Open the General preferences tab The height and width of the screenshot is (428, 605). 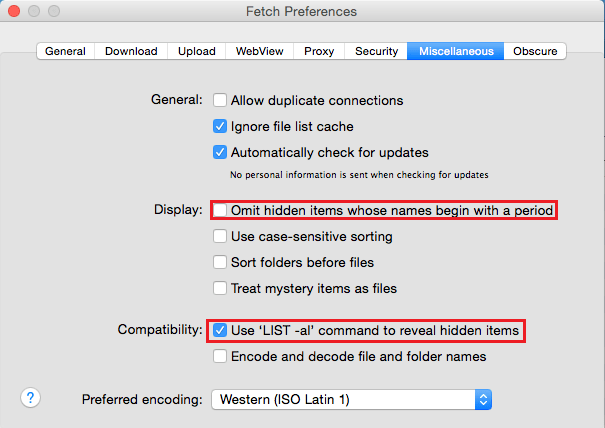pyautogui.click(x=65, y=51)
